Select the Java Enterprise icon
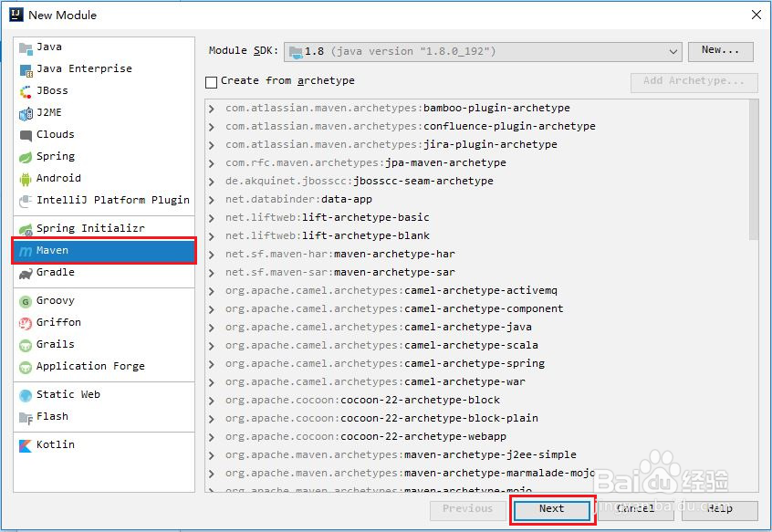Screen dimensions: 772x532 pyautogui.click(x=26, y=70)
